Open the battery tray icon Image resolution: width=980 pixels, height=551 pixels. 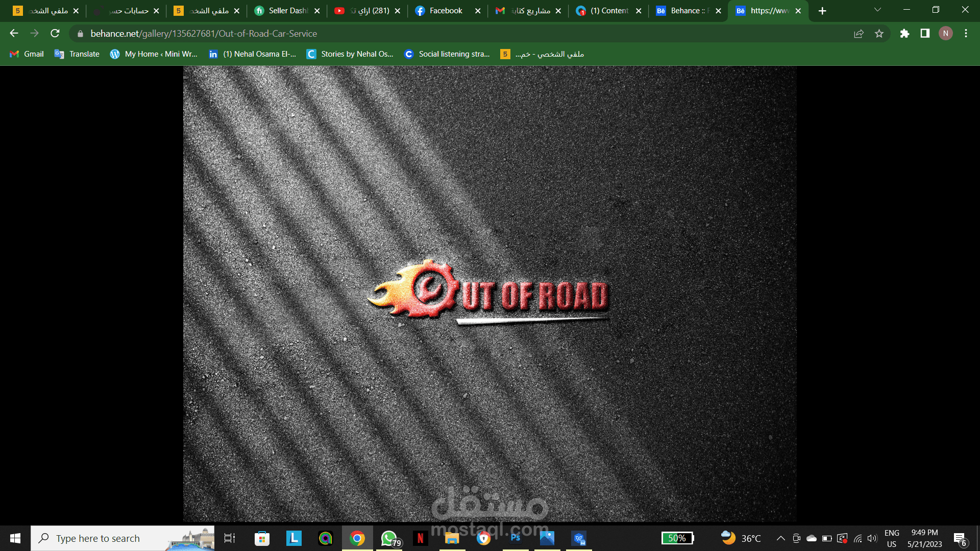pyautogui.click(x=827, y=538)
